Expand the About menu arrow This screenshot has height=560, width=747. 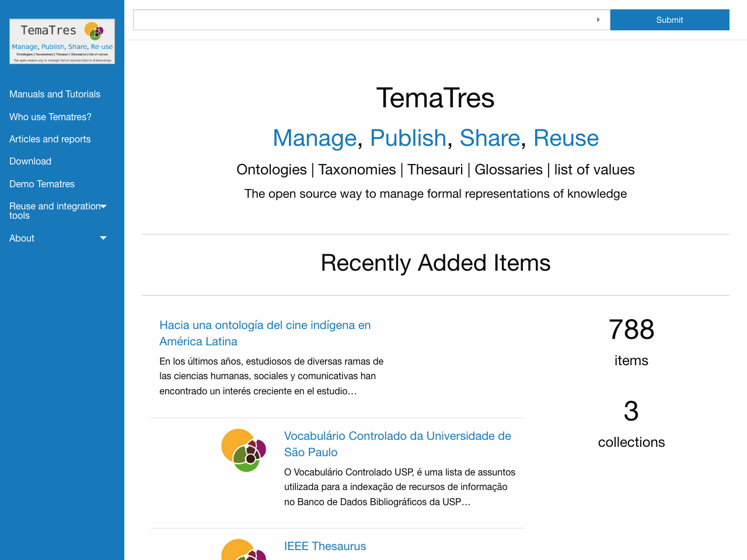tap(103, 238)
